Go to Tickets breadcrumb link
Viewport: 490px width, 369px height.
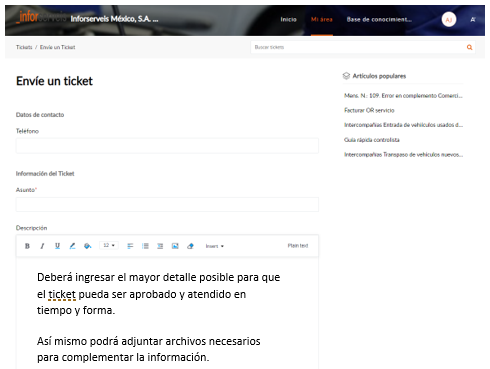(24, 47)
